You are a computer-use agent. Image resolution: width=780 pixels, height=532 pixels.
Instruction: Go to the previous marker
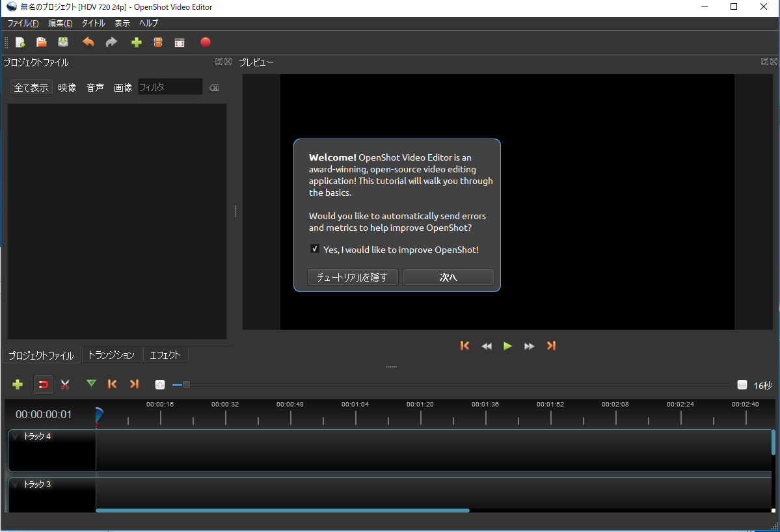113,384
